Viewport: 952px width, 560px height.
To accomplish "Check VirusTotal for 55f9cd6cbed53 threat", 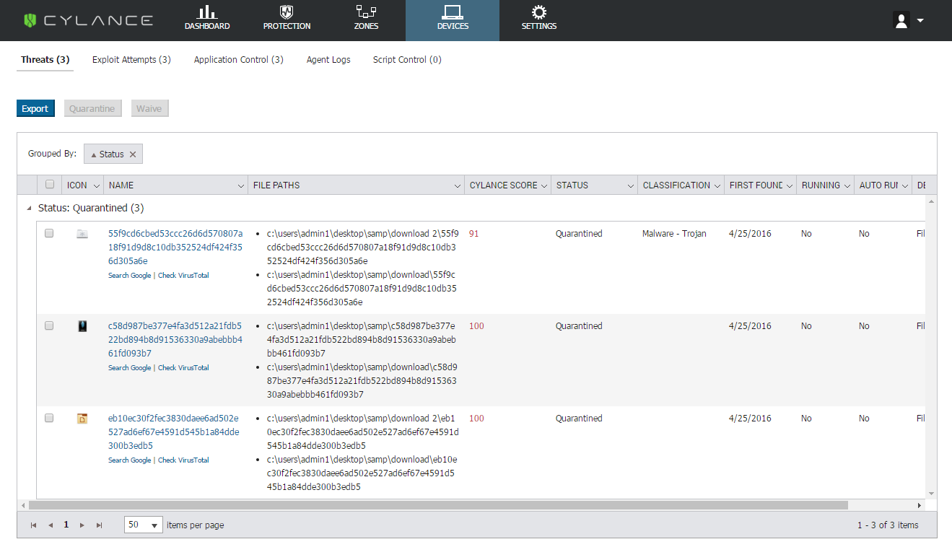I will pos(183,276).
